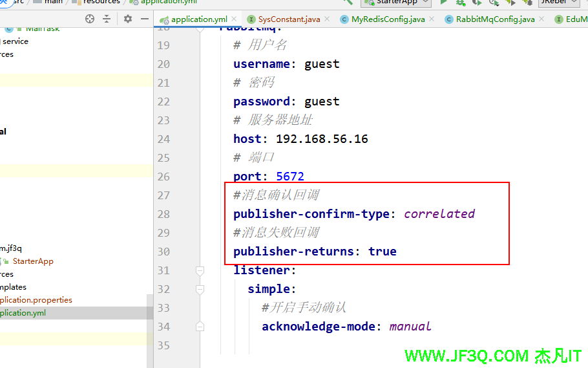588x368 pixels.
Task: Select StarterApp class in project tree
Action: tap(32, 261)
